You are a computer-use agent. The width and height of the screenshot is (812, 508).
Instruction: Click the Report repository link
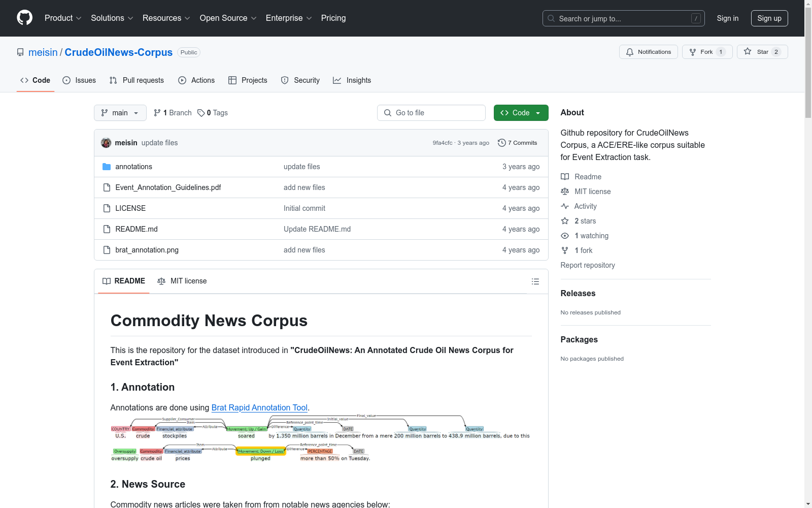[588, 265]
